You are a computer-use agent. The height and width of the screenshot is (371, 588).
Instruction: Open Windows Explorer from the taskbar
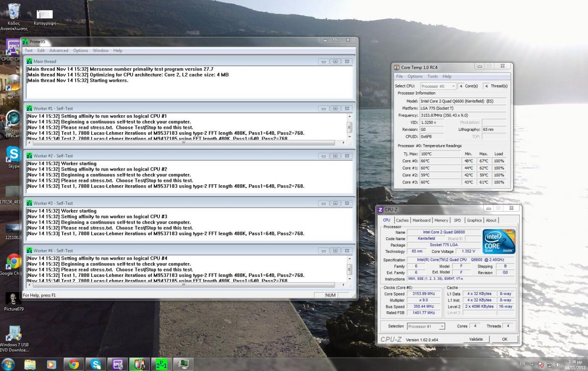pyautogui.click(x=30, y=364)
